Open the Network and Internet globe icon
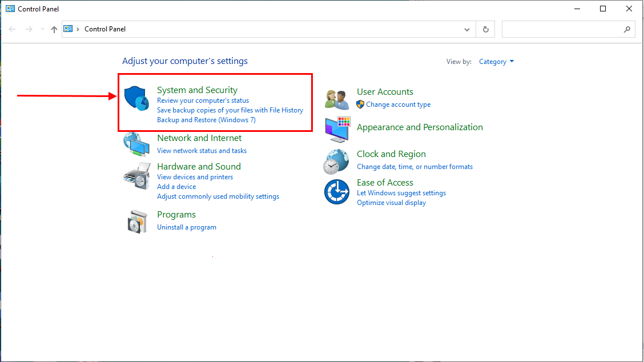Image resolution: width=644 pixels, height=362 pixels. (136, 144)
